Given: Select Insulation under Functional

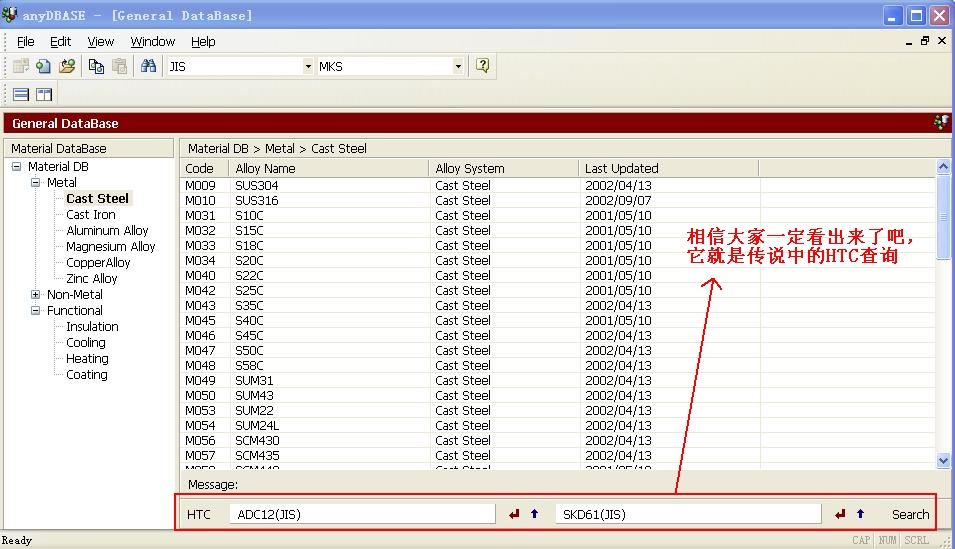Looking at the screenshot, I should tap(92, 327).
